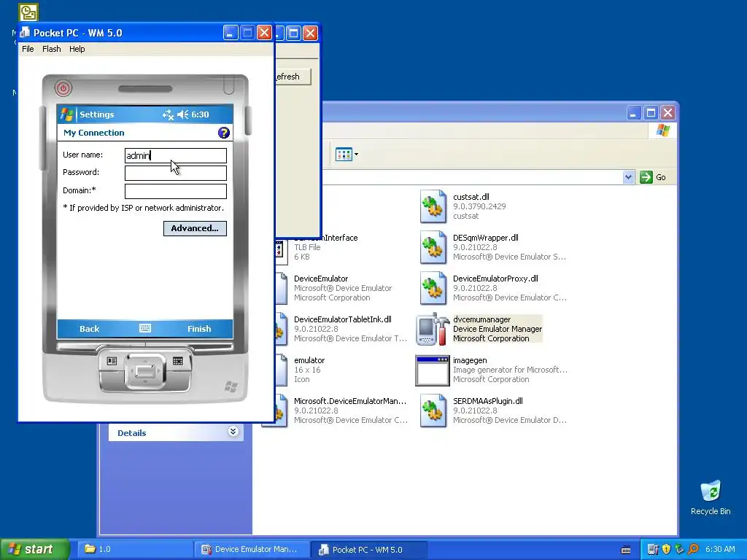The width and height of the screenshot is (747, 560).
Task: Click the User name input field
Action: click(175, 156)
